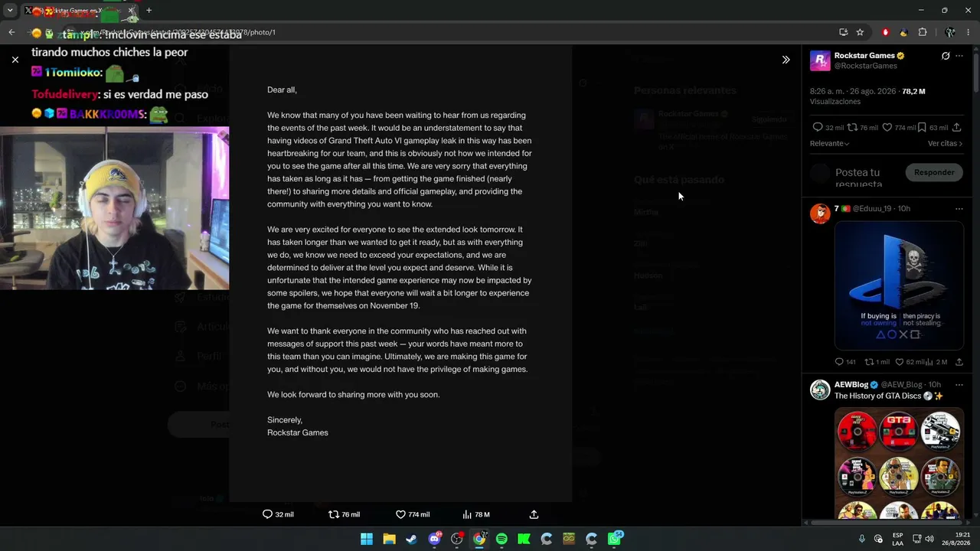Open Eduuu_19's profile avatar
This screenshot has height=551, width=980.
(820, 214)
